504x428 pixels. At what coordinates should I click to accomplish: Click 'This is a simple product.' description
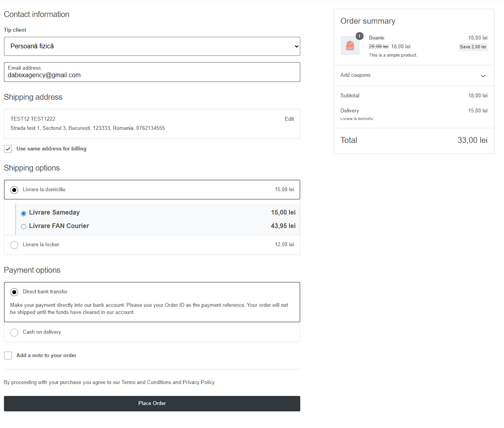(x=393, y=55)
